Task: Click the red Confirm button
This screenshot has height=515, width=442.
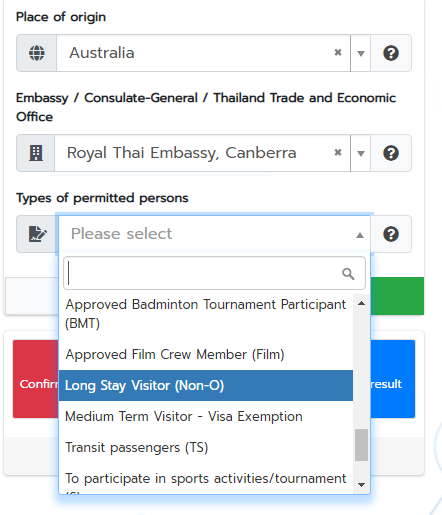Action: click(x=36, y=379)
